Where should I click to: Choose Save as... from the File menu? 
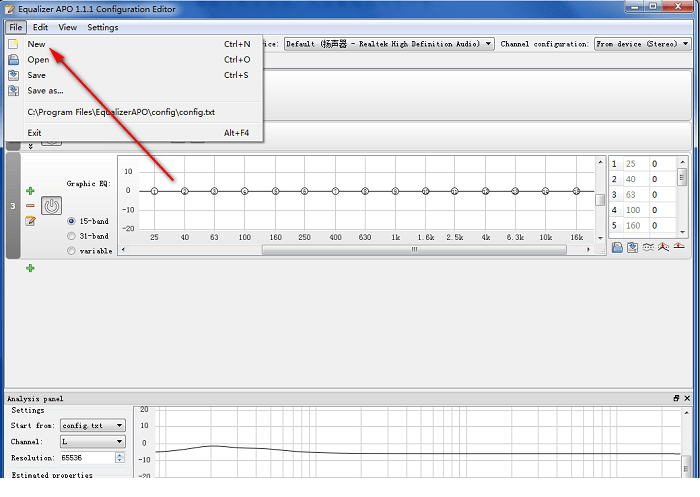tap(134, 91)
